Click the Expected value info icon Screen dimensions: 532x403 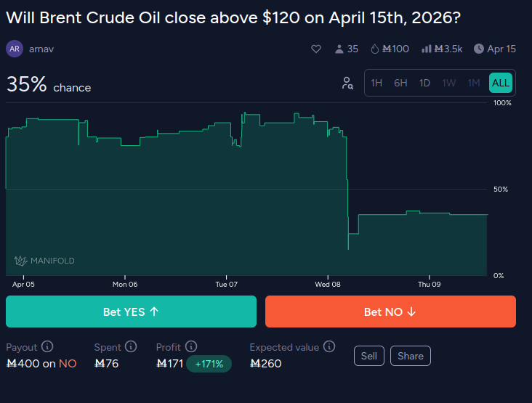coord(329,347)
